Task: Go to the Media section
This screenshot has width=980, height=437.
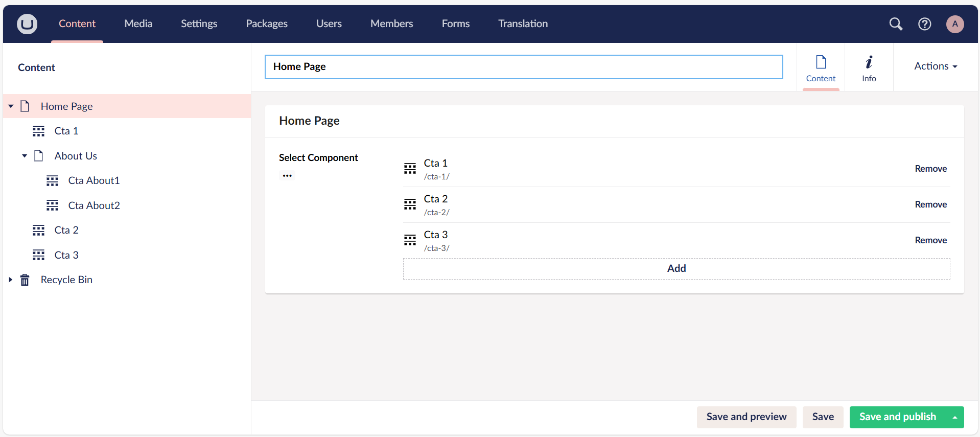Action: pos(138,24)
